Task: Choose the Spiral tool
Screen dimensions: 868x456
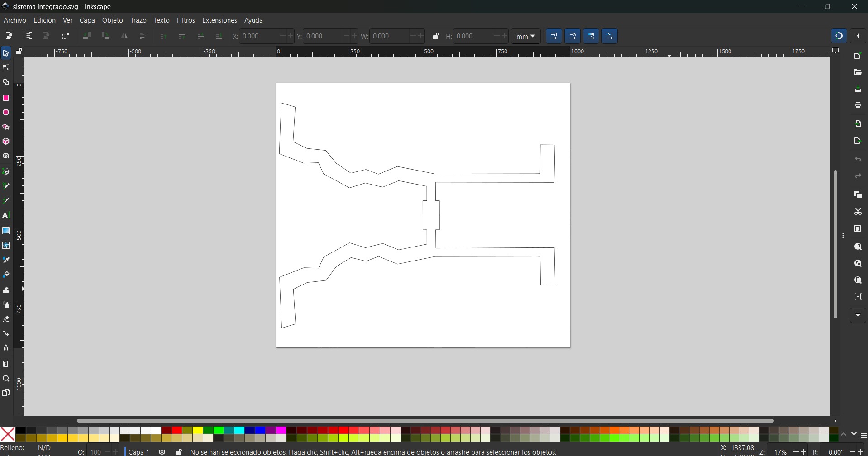Action: 6,157
